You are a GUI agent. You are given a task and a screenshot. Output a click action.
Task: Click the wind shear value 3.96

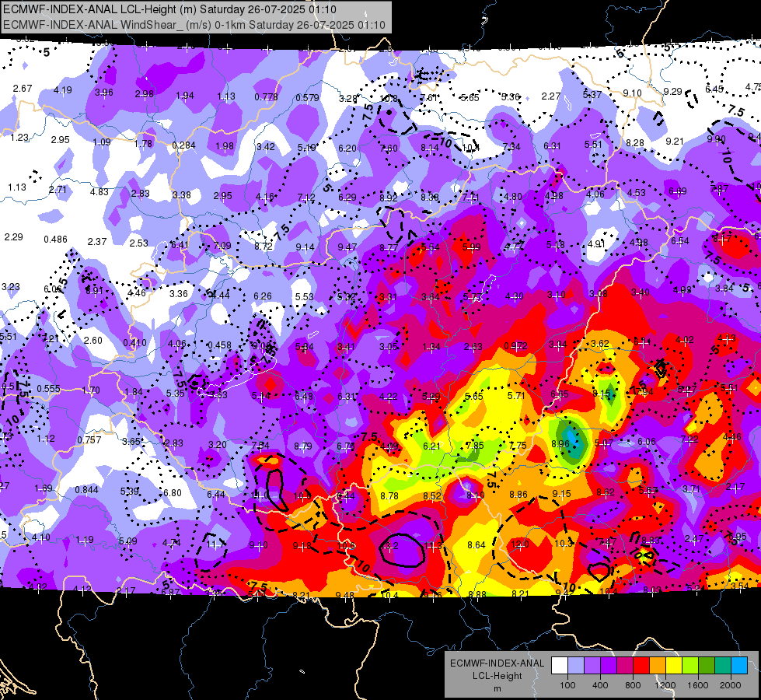pyautogui.click(x=104, y=93)
